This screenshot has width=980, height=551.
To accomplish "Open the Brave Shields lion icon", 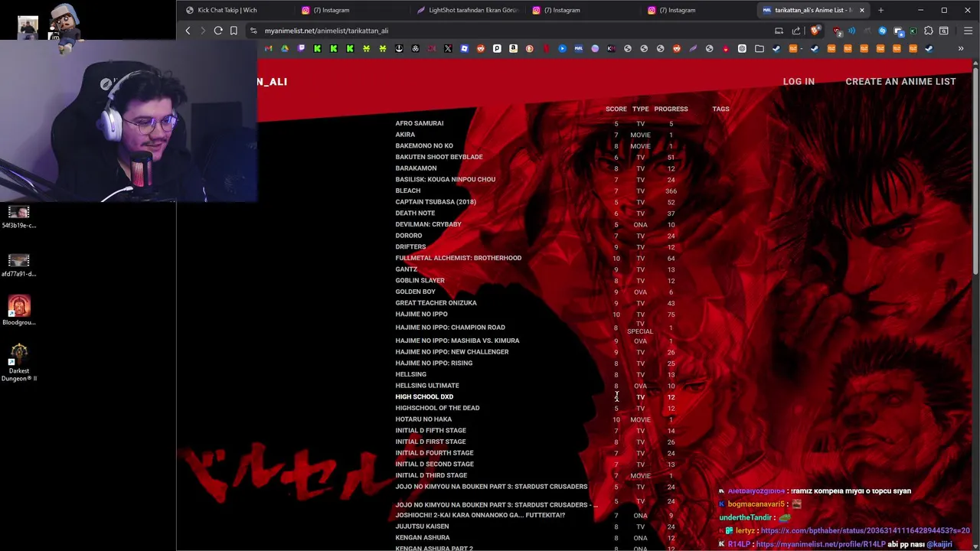I will (x=814, y=31).
